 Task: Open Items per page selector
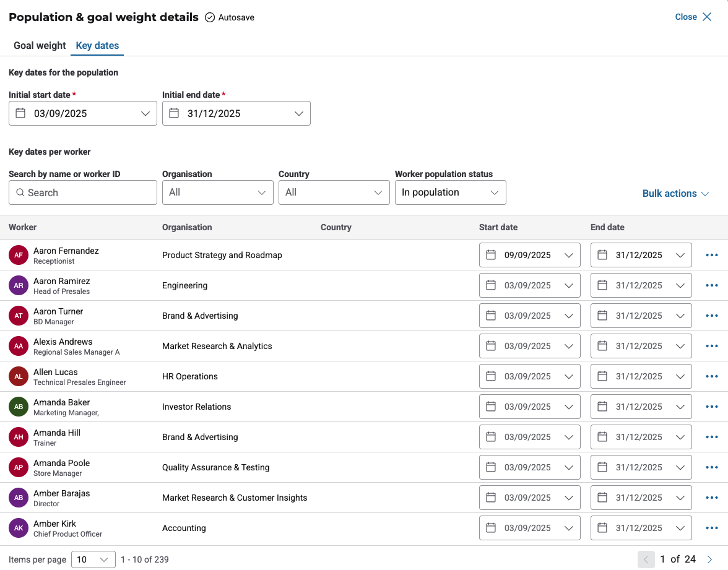93,559
